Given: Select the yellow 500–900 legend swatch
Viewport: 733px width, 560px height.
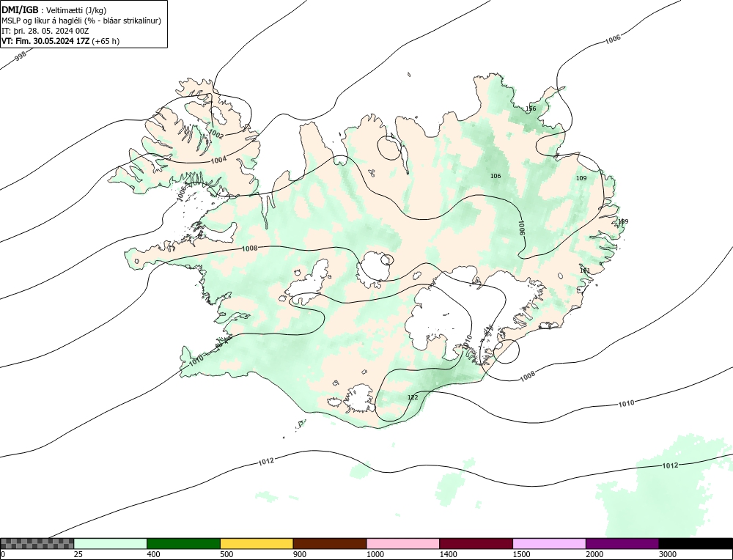Looking at the screenshot, I should (x=257, y=543).
